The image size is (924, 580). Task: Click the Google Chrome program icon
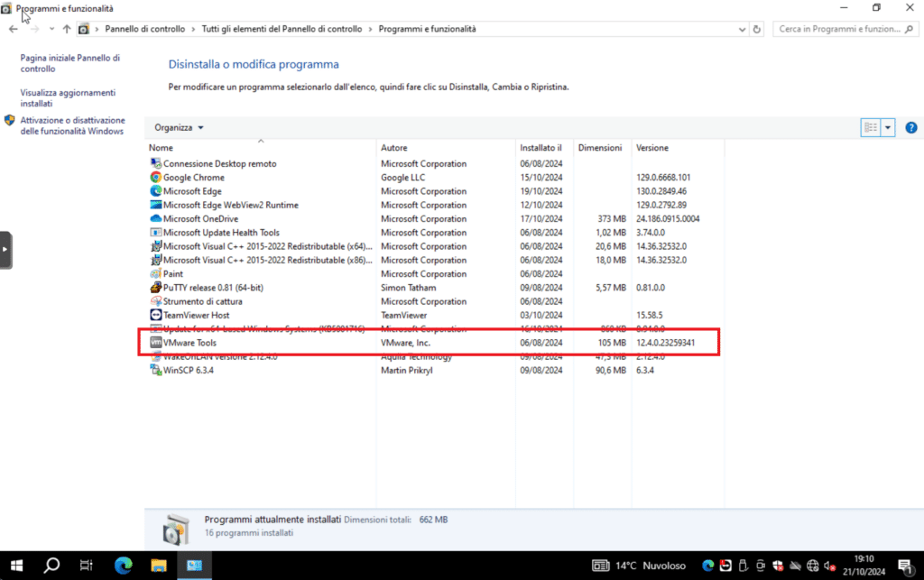tap(155, 177)
